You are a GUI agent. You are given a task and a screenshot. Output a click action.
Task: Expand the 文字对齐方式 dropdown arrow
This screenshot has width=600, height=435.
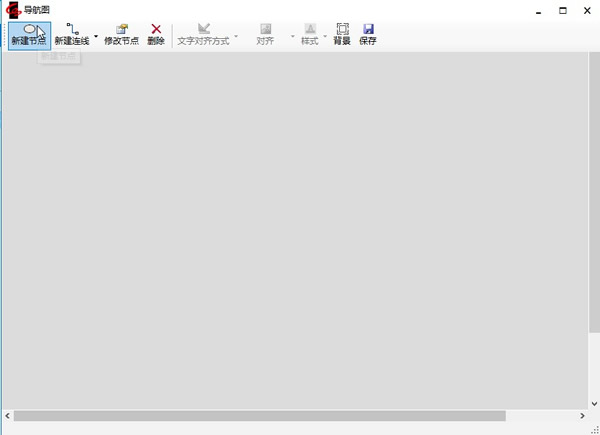(236, 35)
